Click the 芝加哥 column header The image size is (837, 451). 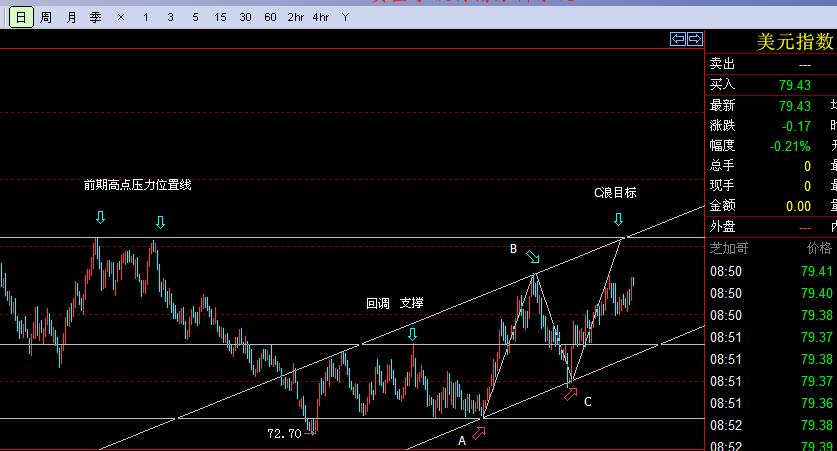click(729, 248)
